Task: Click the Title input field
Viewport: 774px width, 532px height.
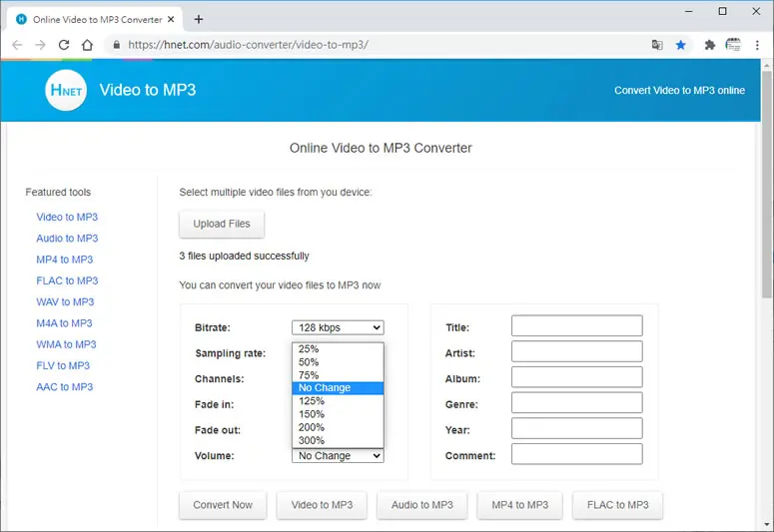Action: pos(577,325)
